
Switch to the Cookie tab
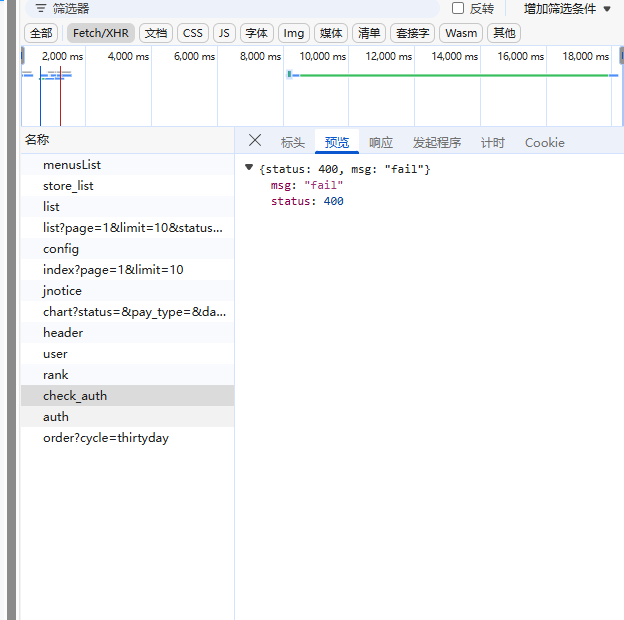pyautogui.click(x=545, y=143)
